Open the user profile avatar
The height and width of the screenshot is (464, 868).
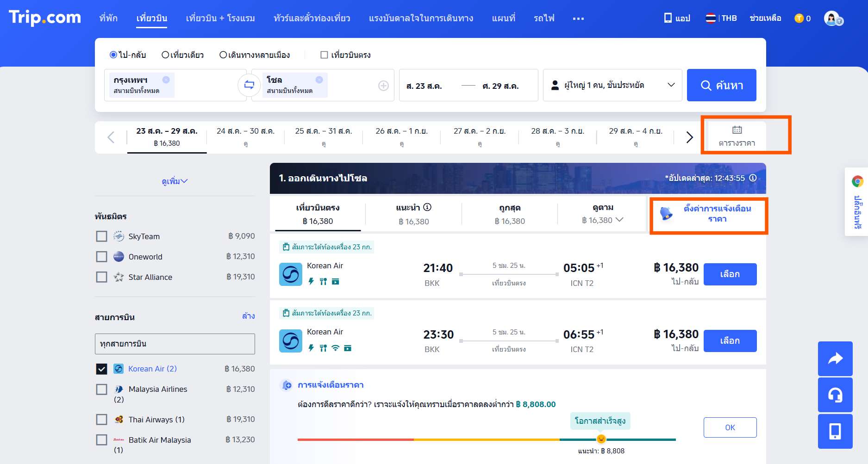(832, 19)
